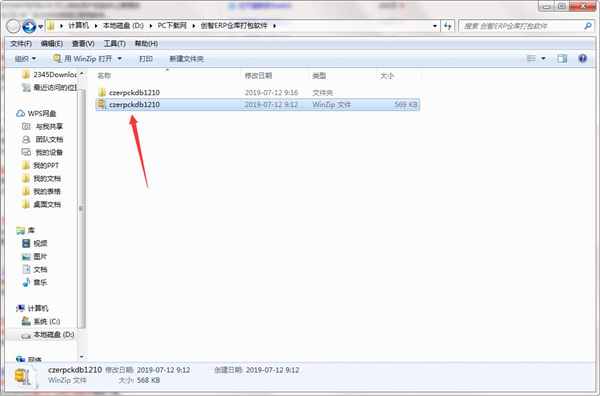Open the view options dropdown arrow
This screenshot has width=600, height=396.
click(543, 59)
